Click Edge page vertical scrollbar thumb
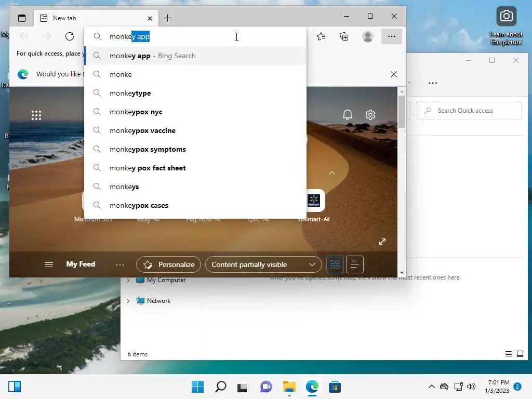Screen dimensions: 532x399 click(x=402, y=112)
